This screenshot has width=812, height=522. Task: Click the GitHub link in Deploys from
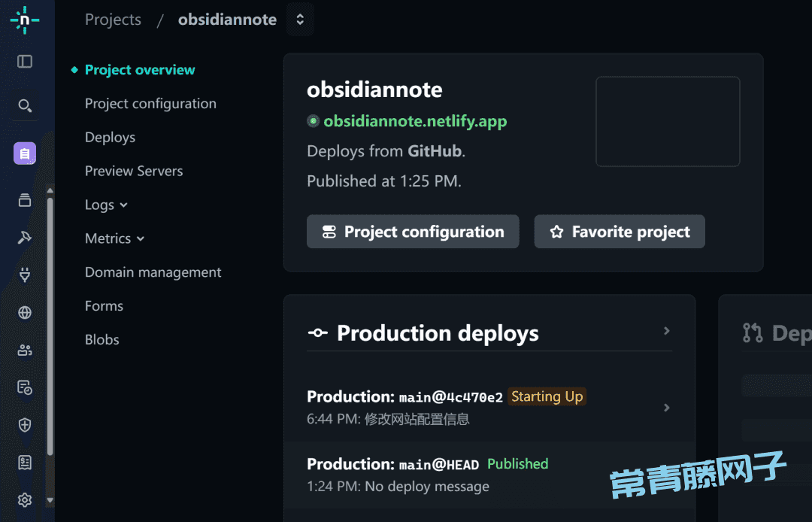(435, 151)
